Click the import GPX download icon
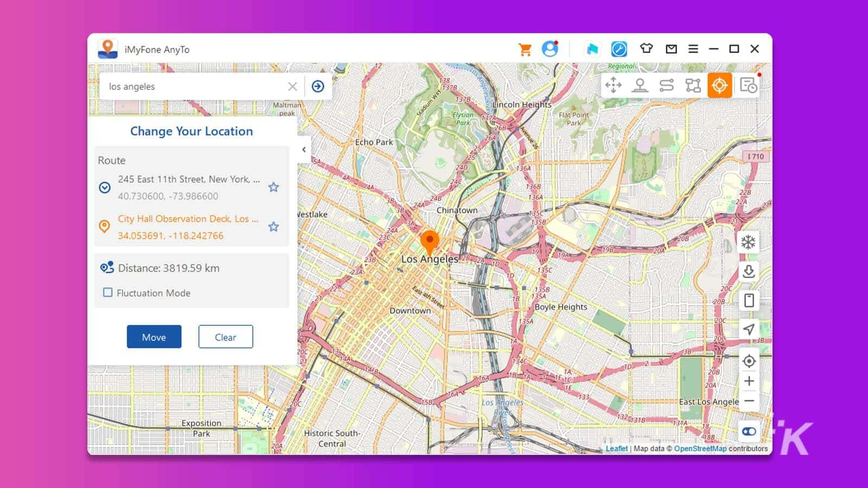868x488 pixels. click(x=749, y=271)
